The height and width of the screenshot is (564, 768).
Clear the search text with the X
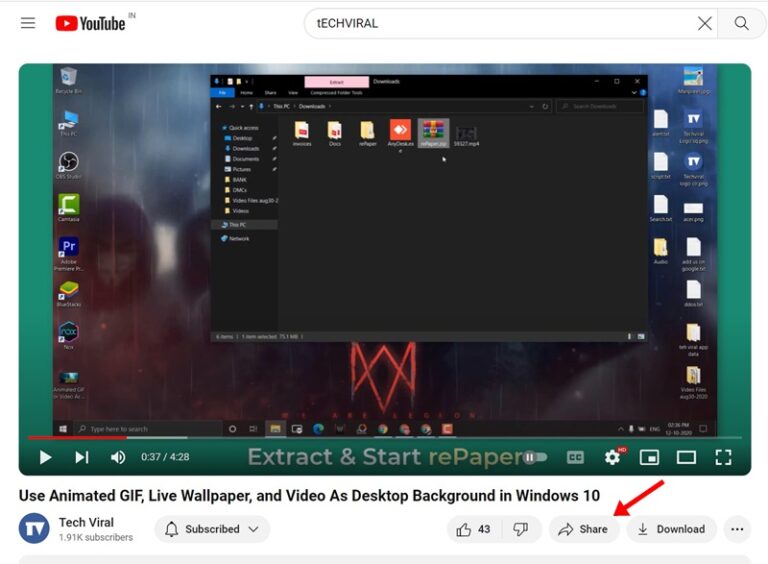tap(704, 23)
